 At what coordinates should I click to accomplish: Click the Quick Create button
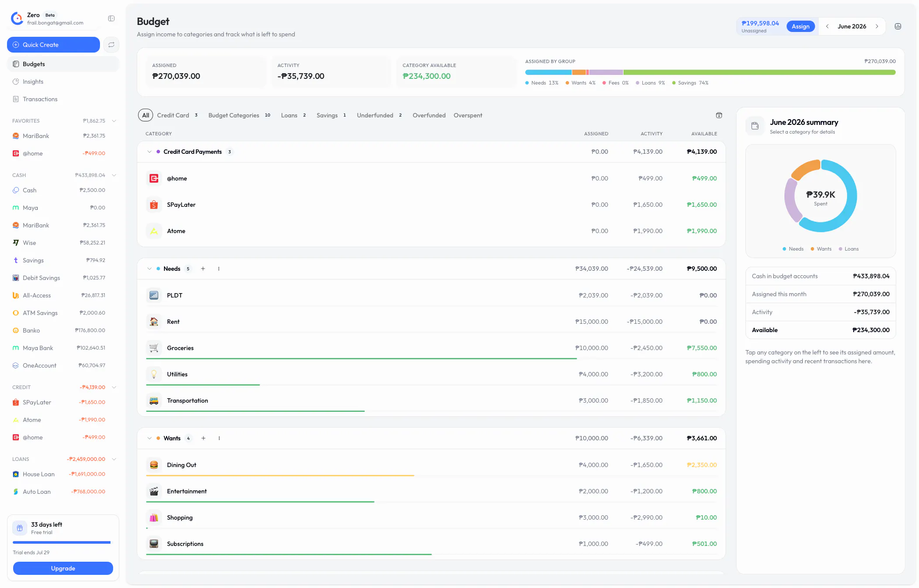point(53,45)
